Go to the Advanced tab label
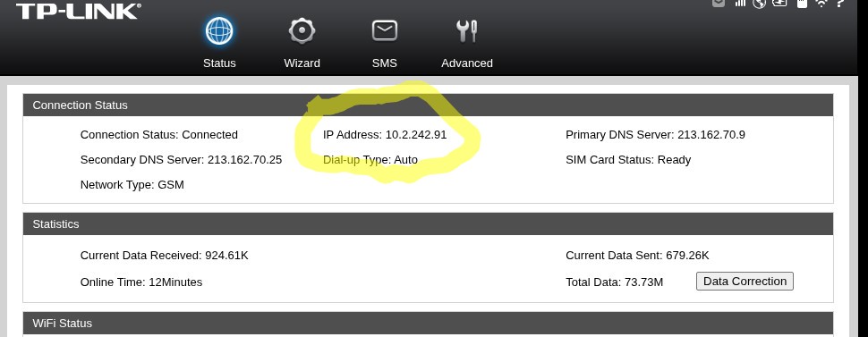This screenshot has width=868, height=337. click(466, 63)
